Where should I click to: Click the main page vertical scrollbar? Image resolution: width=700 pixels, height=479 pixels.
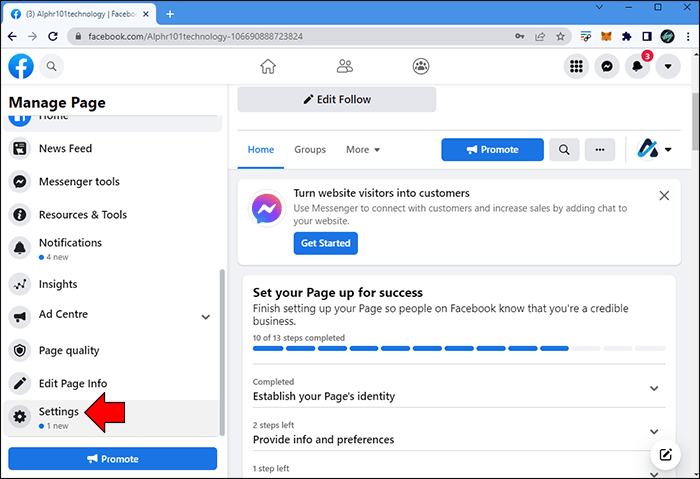(696, 121)
